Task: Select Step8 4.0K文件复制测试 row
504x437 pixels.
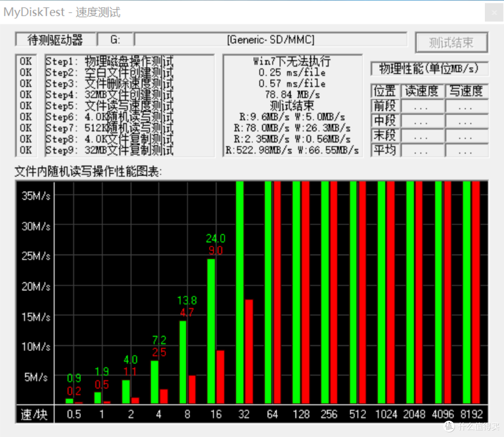Action: 110,139
